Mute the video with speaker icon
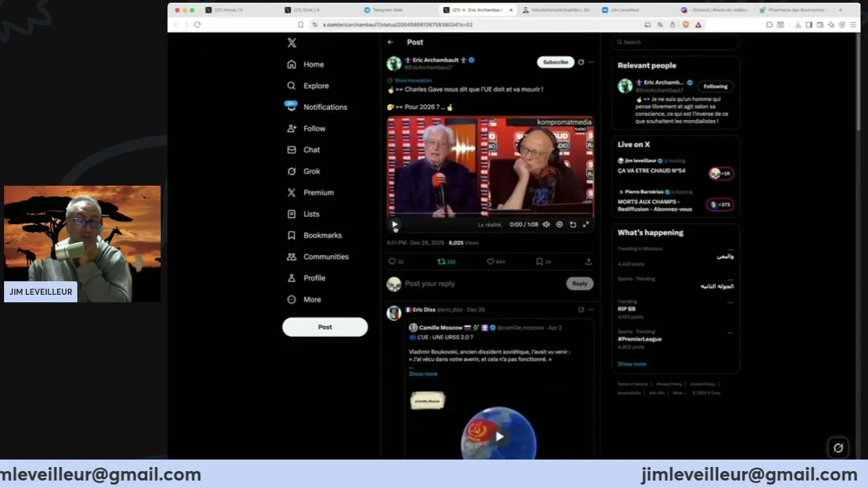 547,224
